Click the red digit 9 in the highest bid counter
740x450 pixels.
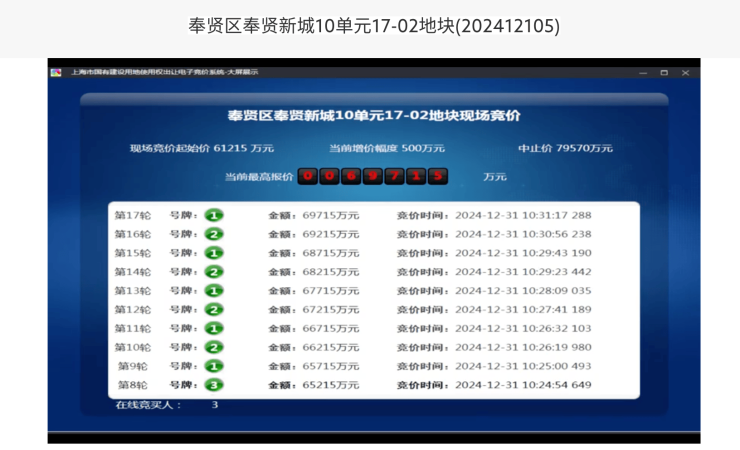[373, 176]
